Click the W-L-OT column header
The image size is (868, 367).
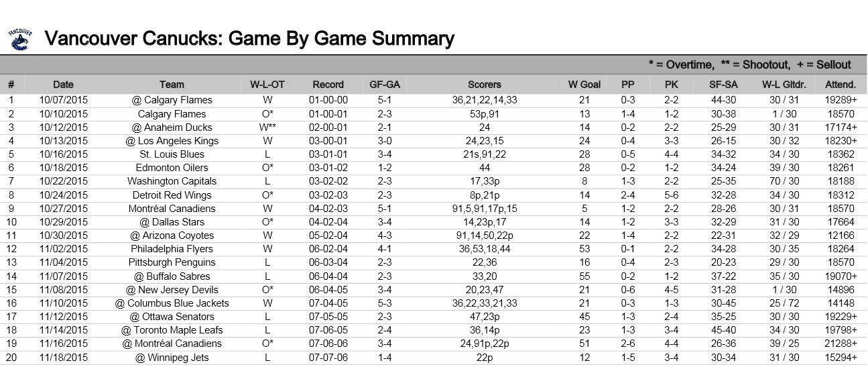[x=267, y=85]
